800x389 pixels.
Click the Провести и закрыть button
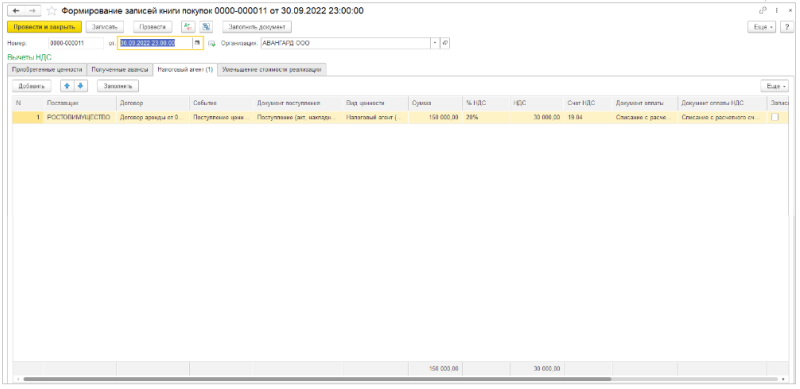(44, 27)
